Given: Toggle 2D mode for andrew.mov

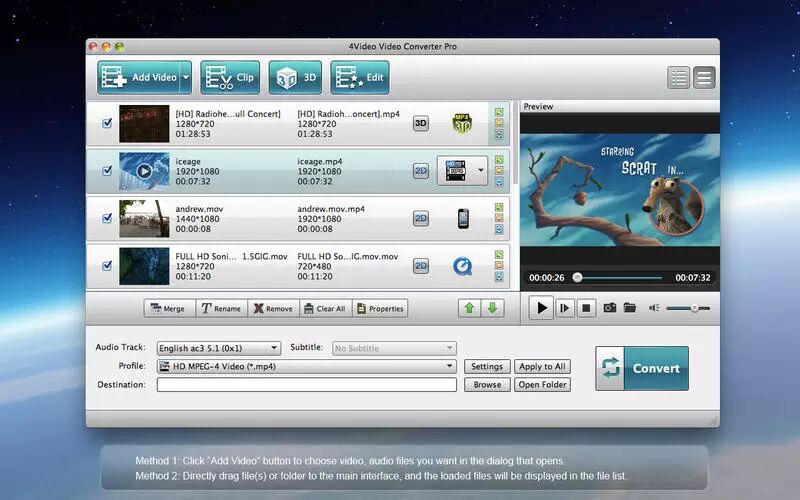Looking at the screenshot, I should tap(420, 218).
